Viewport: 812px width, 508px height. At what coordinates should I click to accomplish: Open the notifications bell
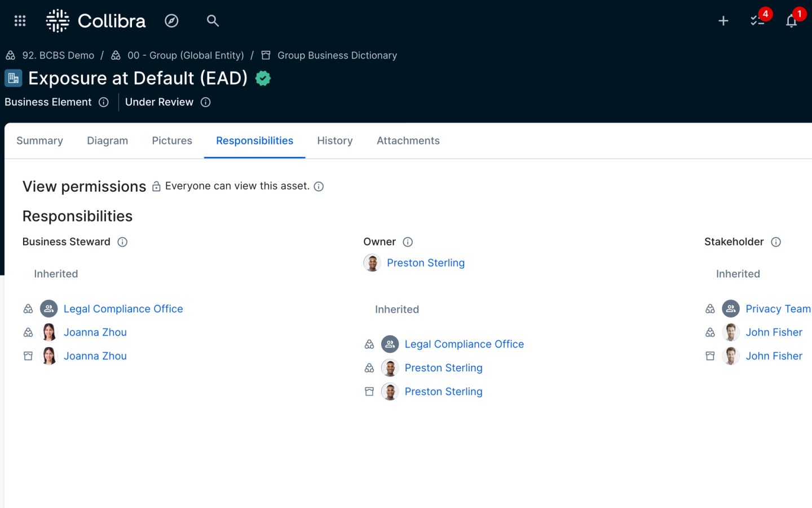click(x=791, y=21)
